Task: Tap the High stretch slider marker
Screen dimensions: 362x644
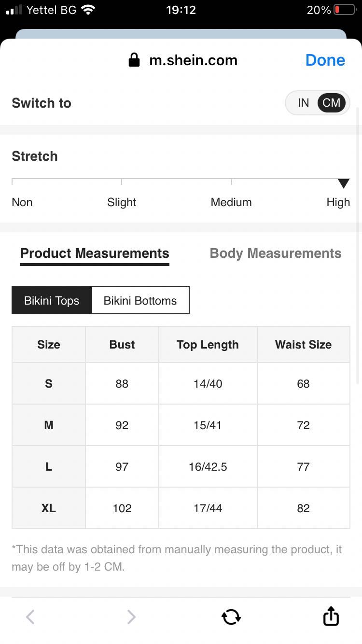Action: (x=344, y=183)
